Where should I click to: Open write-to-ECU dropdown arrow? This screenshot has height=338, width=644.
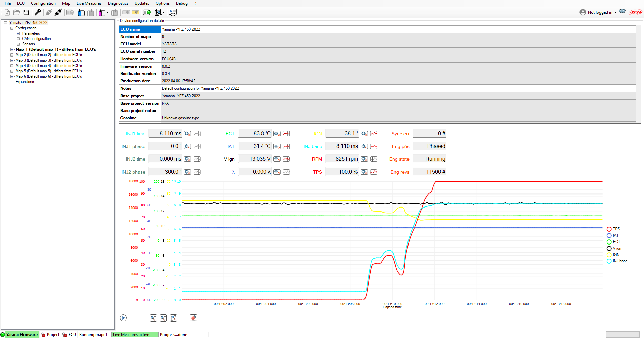click(x=108, y=13)
